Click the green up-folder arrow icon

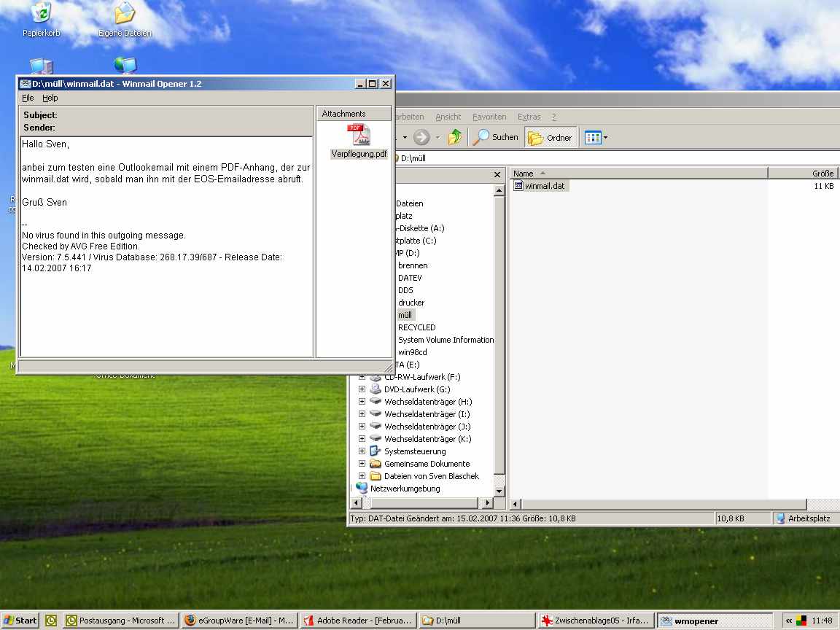(455, 137)
